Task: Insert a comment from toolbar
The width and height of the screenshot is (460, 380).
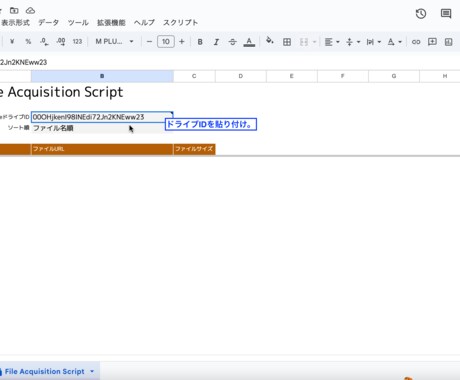Action: (432, 42)
